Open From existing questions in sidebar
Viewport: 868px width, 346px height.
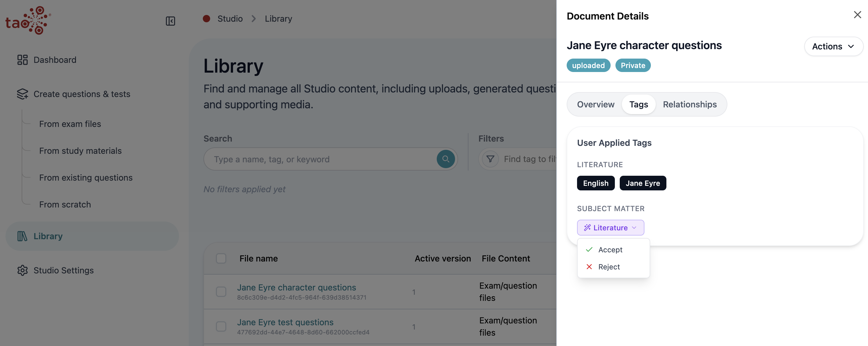(x=86, y=177)
